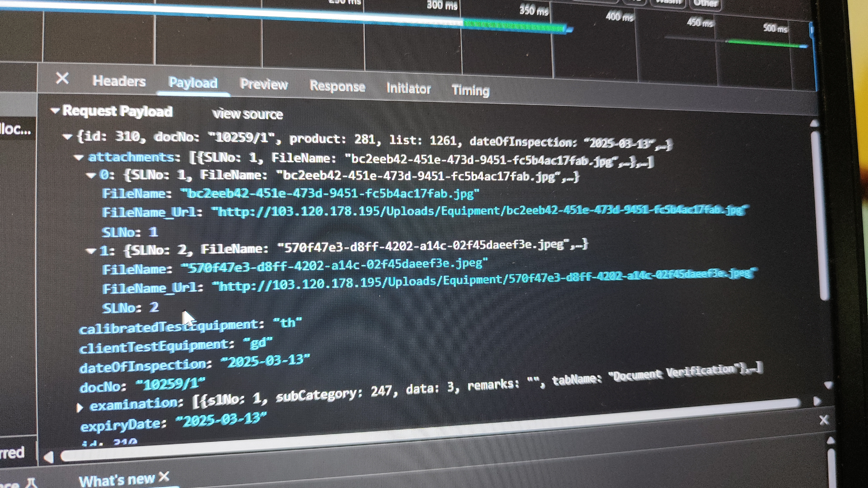Open the Timing tab
Viewport: 868px width, 488px height.
(x=470, y=90)
